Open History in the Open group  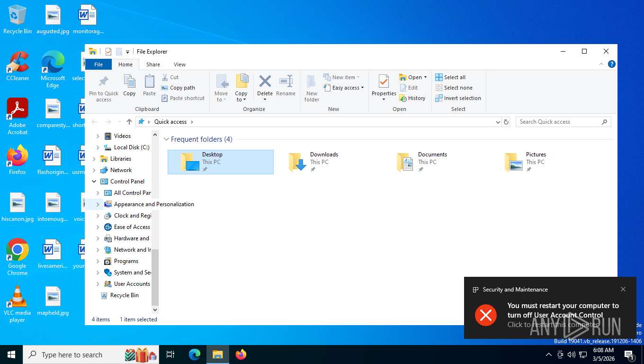[x=412, y=98]
